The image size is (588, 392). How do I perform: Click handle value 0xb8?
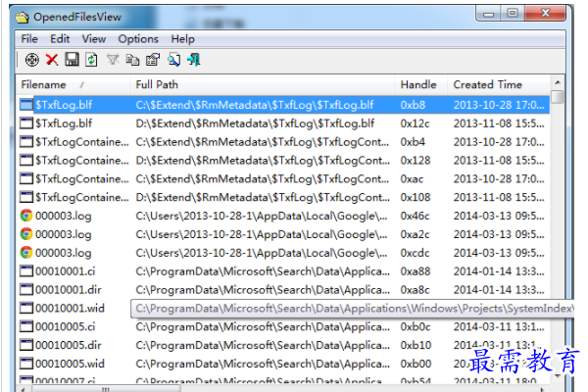pos(413,105)
